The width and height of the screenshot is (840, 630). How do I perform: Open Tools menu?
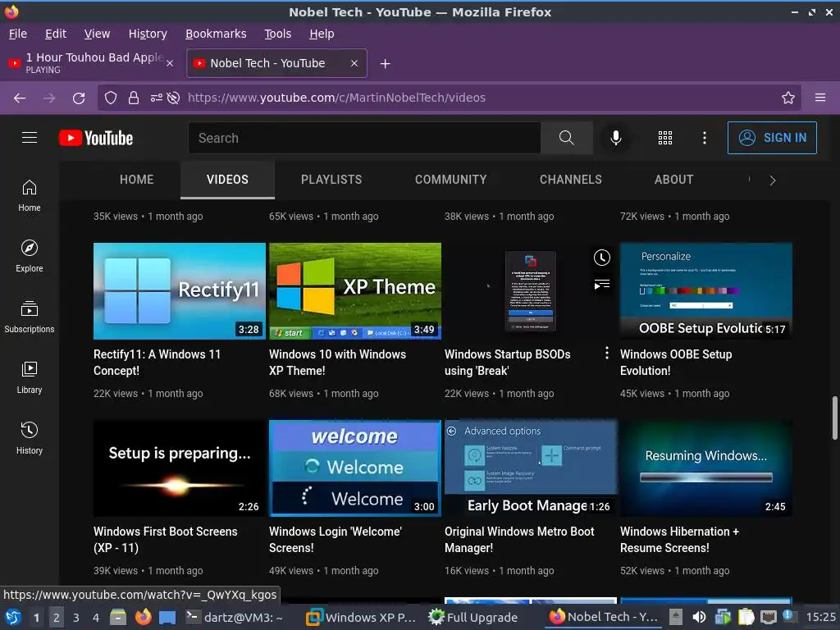(277, 34)
